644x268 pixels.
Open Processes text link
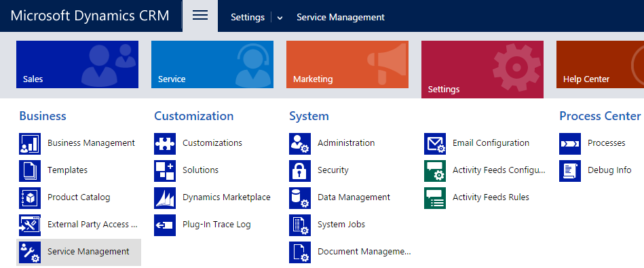click(x=606, y=143)
